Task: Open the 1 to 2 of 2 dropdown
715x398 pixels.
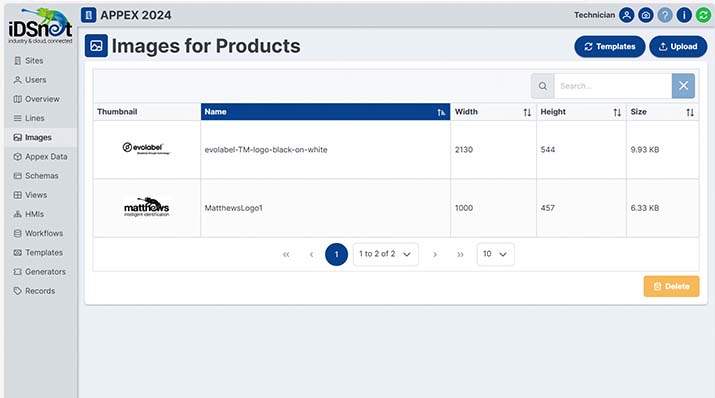Action: click(385, 254)
